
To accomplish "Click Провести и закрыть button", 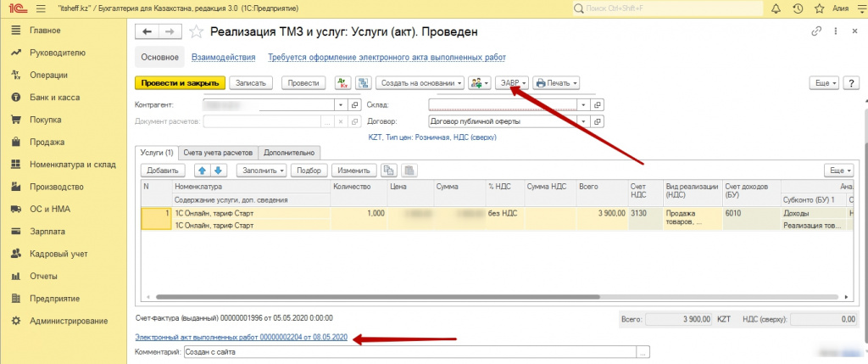I will click(181, 83).
